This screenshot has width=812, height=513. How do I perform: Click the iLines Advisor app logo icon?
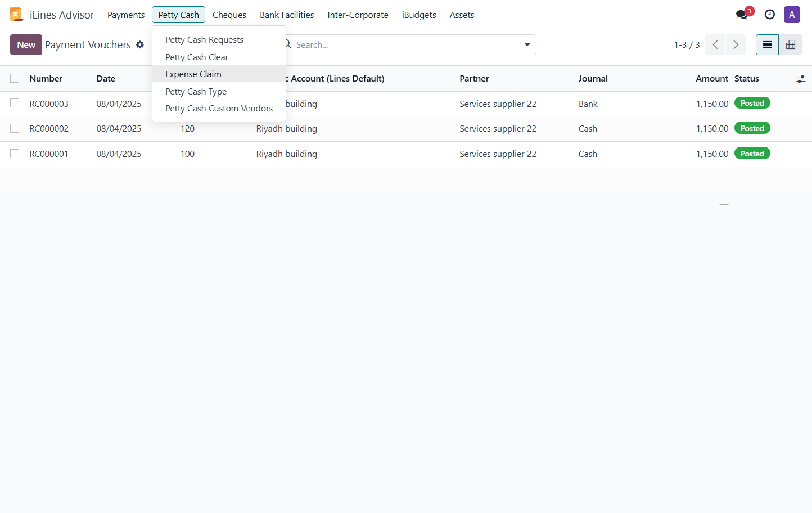pos(16,15)
